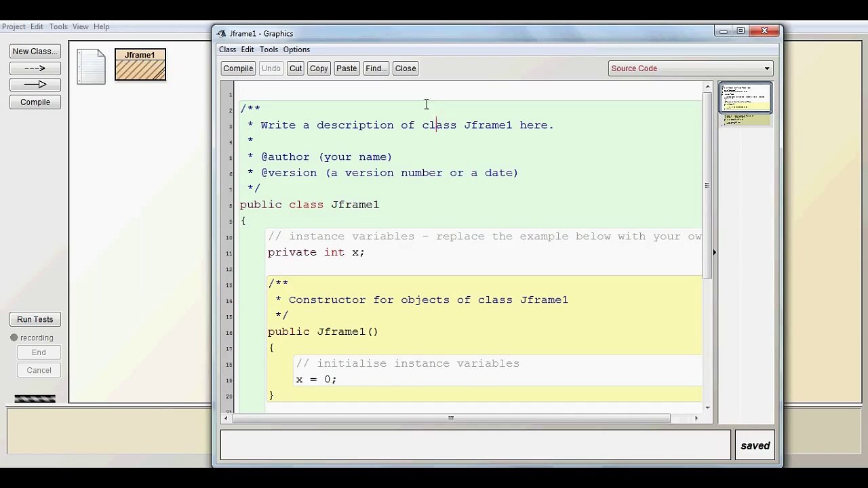This screenshot has height=488, width=868.
Task: Open the Class menu in editor
Action: pyautogui.click(x=227, y=49)
